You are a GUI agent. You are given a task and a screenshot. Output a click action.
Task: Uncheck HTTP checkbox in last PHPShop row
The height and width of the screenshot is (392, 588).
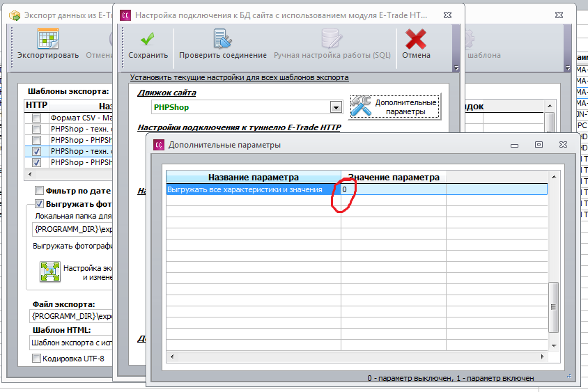(36, 163)
